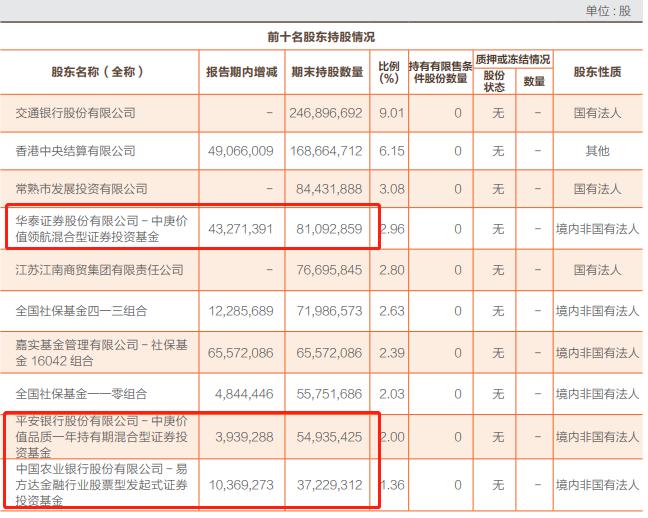Click holding value 71,986,573
This screenshot has width=648, height=518.
click(329, 311)
